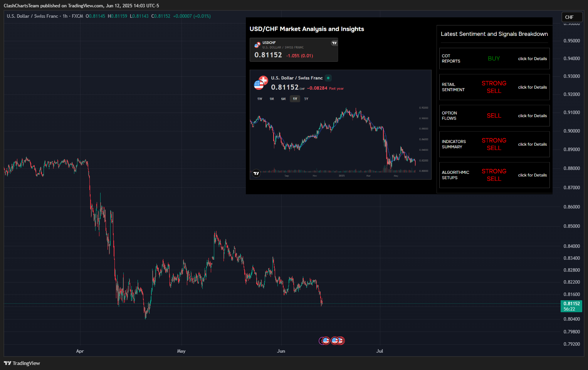Open details for Algorithmic Setups
The height and width of the screenshot is (370, 588).
(x=532, y=175)
